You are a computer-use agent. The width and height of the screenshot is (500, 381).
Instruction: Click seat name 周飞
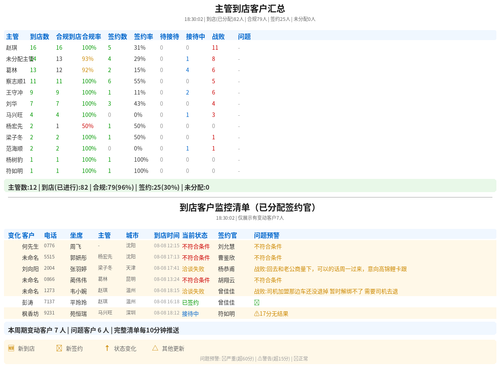click(76, 247)
